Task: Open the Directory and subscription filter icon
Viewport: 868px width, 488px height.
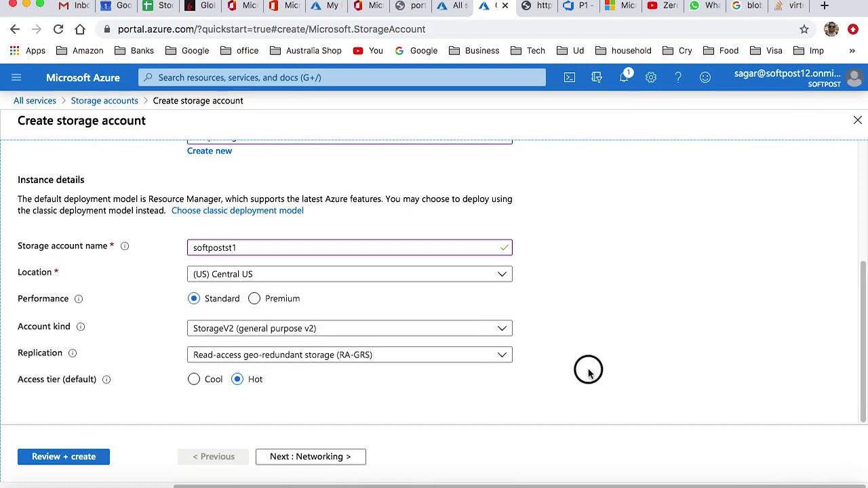Action: (x=597, y=77)
